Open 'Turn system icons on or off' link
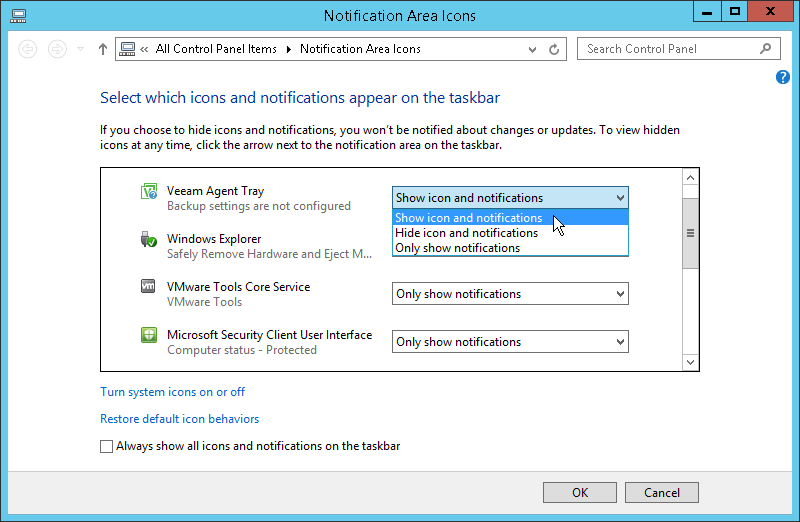800x522 pixels. click(x=172, y=392)
